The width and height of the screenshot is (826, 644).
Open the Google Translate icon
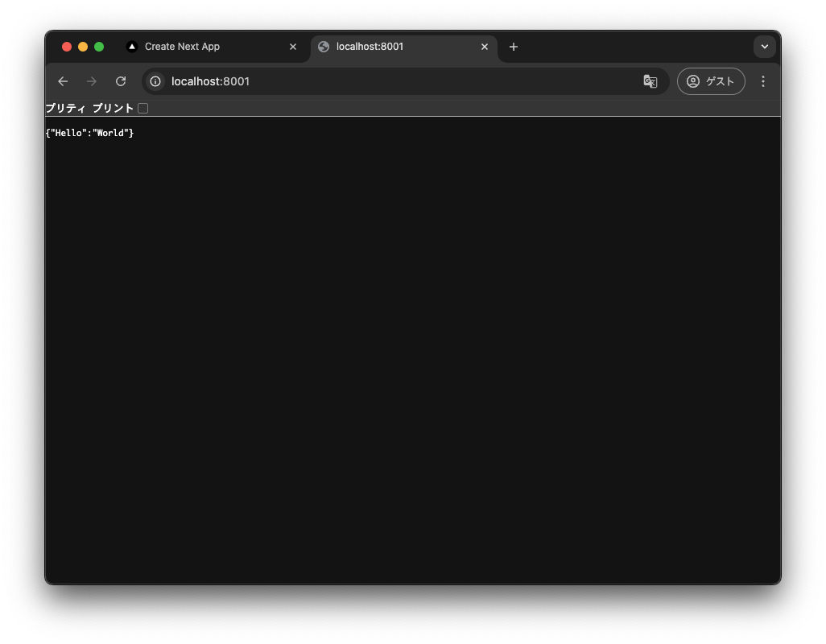pos(650,81)
